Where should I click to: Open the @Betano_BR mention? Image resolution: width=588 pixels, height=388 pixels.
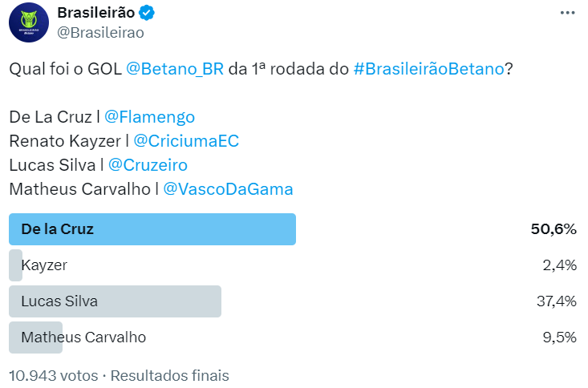point(175,70)
